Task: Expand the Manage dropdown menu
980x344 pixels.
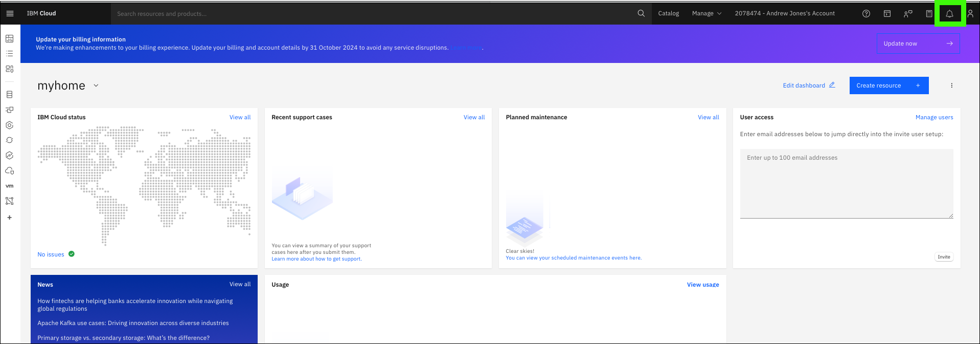Action: pyautogui.click(x=706, y=13)
